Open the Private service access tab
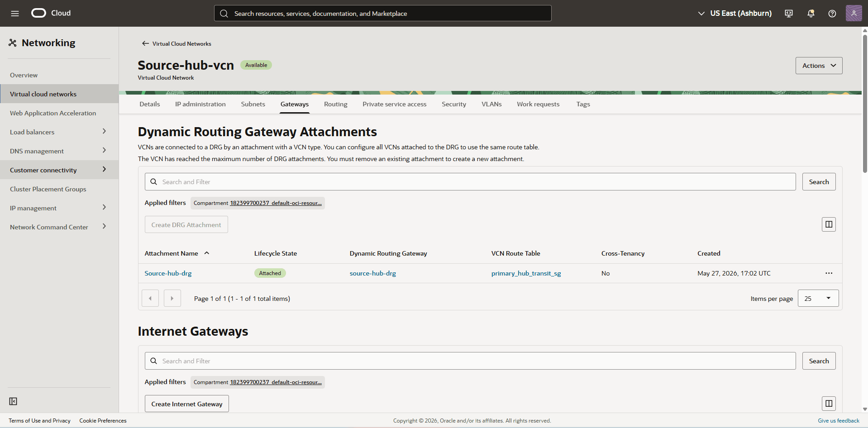The width and height of the screenshot is (868, 428). (395, 104)
